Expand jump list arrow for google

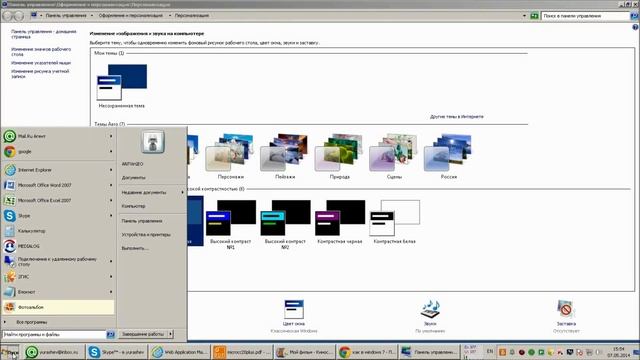click(x=111, y=151)
